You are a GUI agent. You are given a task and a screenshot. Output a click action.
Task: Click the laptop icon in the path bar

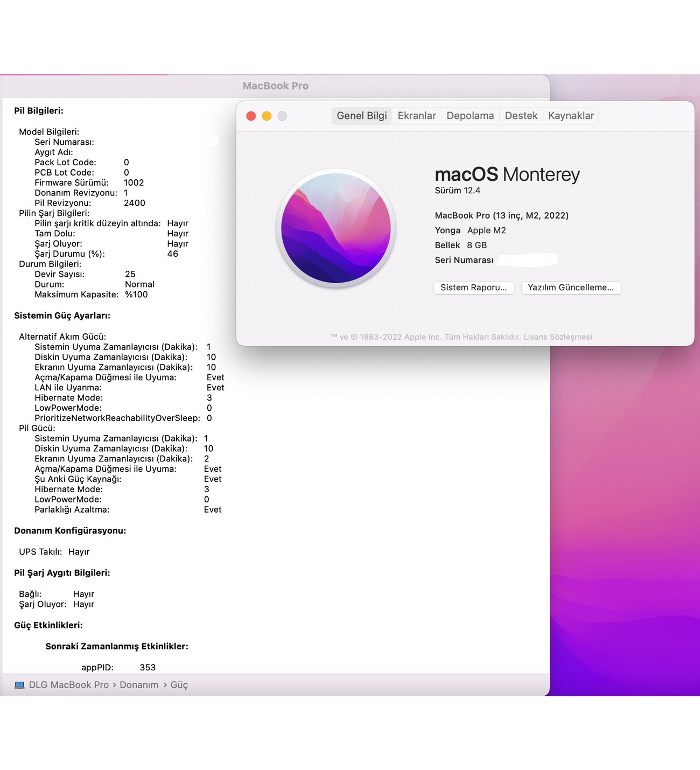pyautogui.click(x=19, y=685)
